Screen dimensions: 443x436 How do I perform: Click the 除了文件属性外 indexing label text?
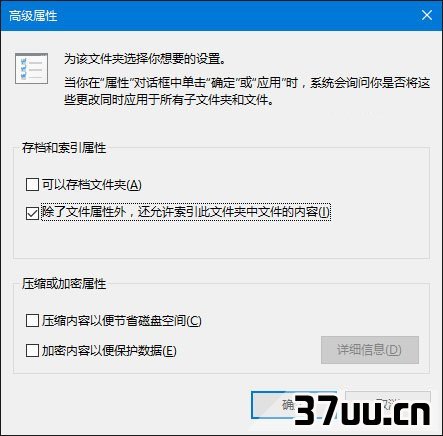point(186,212)
